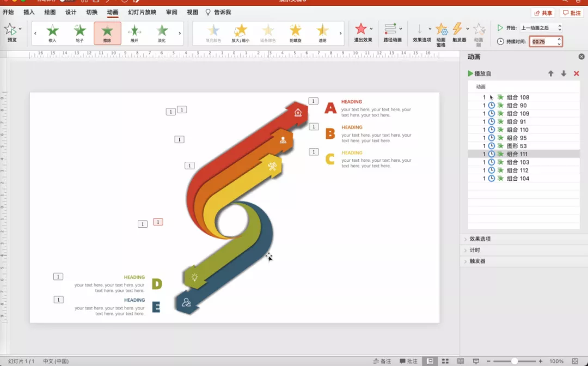Switch to normal view in status bar

430,361
